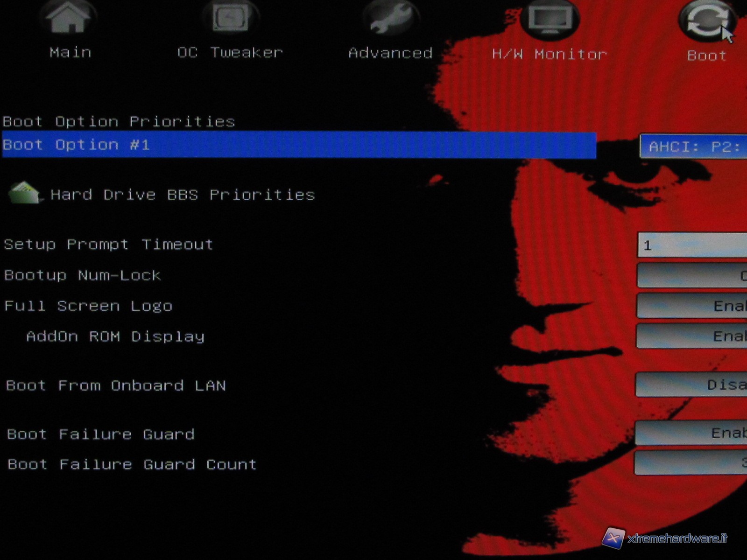Toggle the Boot Failure Guard value
The width and height of the screenshot is (747, 560).
coord(692,433)
